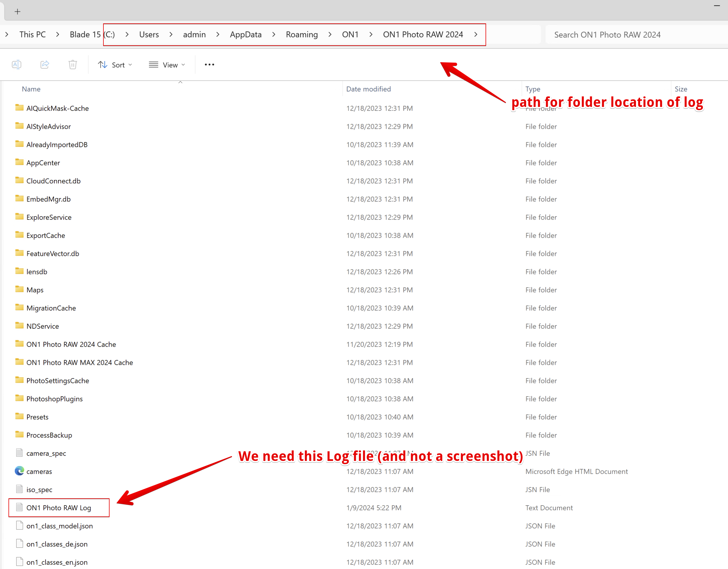The height and width of the screenshot is (569, 728).
Task: Select the Presets folder name
Action: (37, 417)
